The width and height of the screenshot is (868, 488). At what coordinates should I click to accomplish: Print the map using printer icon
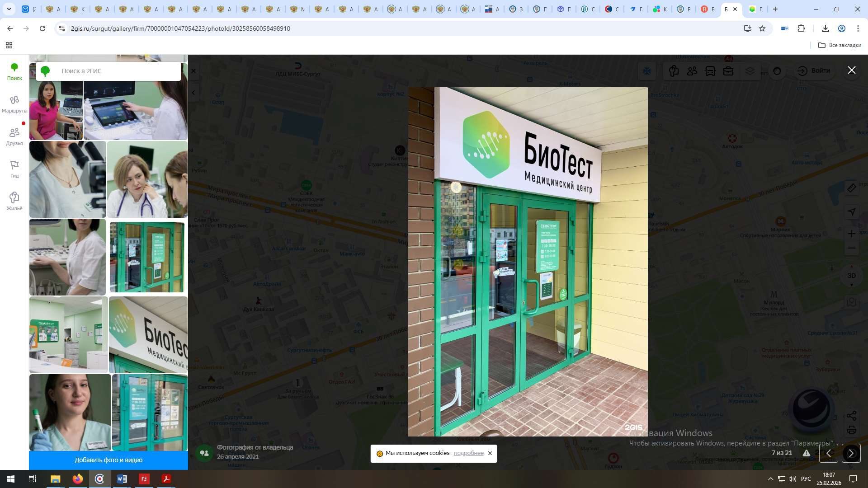(x=852, y=430)
